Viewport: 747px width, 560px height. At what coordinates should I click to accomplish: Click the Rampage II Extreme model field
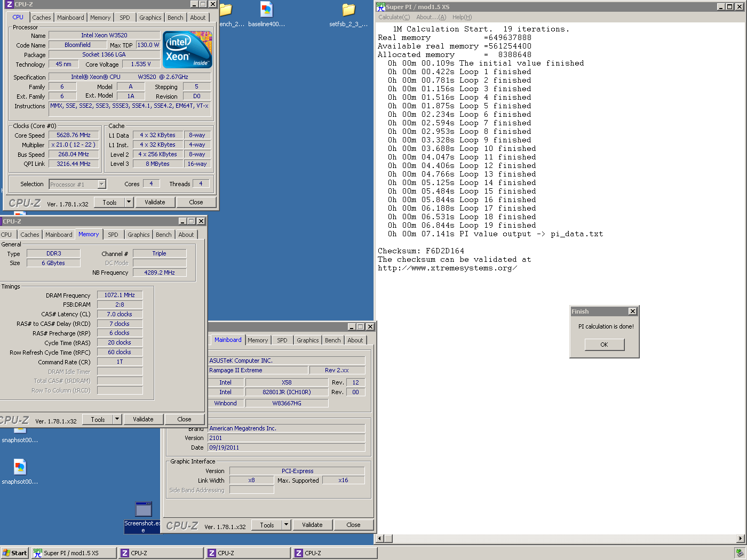pos(258,370)
